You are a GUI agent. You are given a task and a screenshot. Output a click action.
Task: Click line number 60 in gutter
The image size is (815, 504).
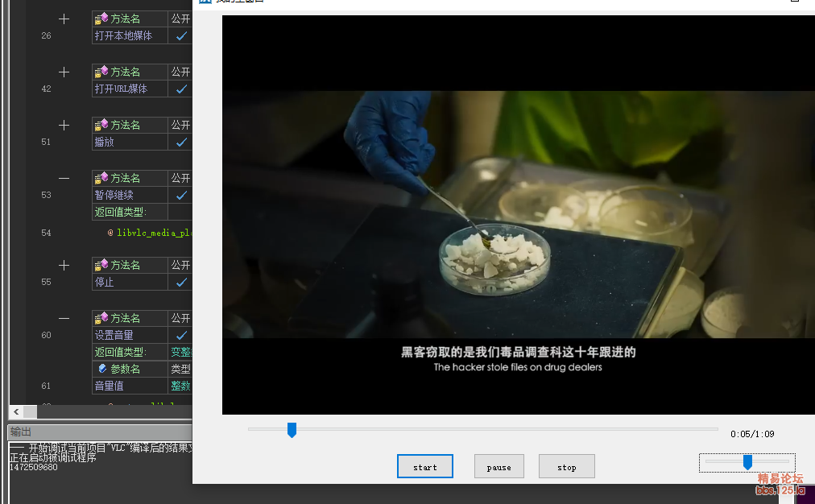46,335
